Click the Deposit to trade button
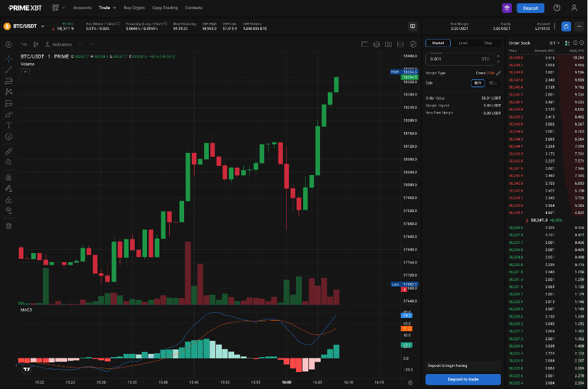 pos(462,379)
